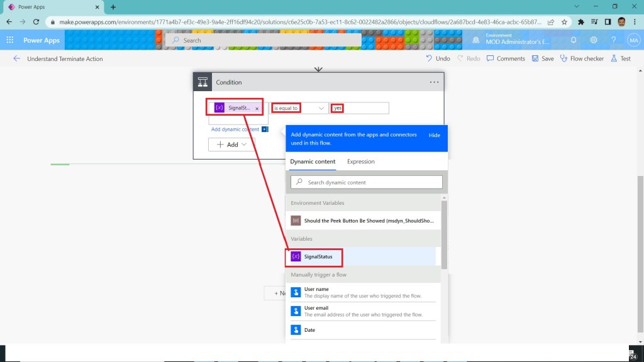The image size is (644, 362).
Task: Remove the SignalStatus token from condition
Action: tap(257, 109)
